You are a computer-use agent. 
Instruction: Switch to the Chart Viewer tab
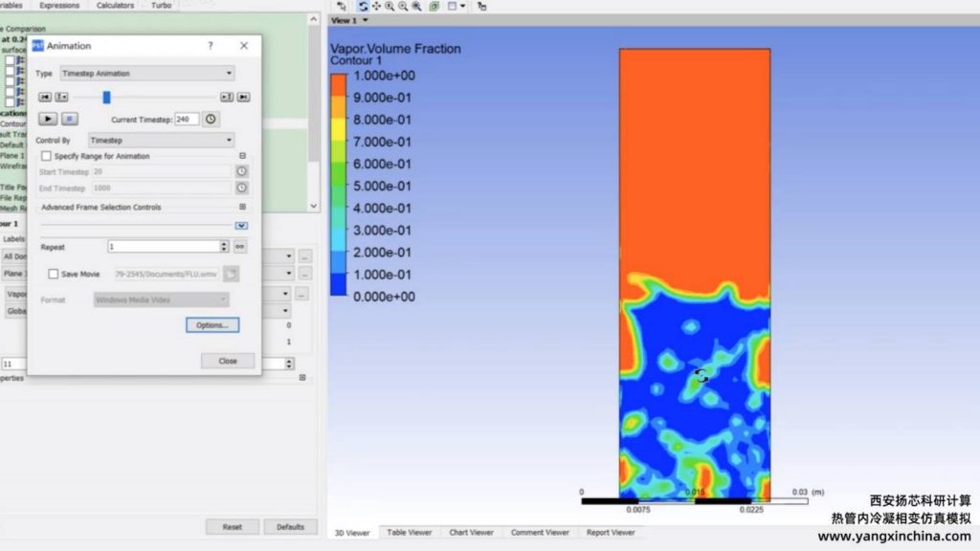pos(471,532)
